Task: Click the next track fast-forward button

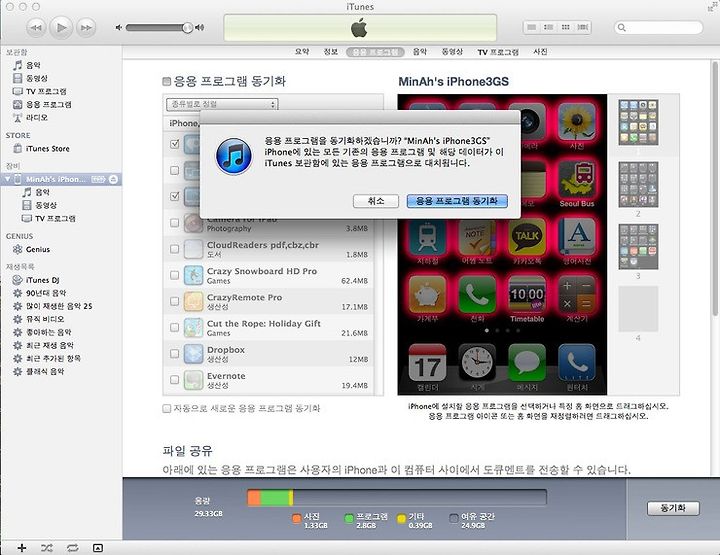Action: click(86, 28)
